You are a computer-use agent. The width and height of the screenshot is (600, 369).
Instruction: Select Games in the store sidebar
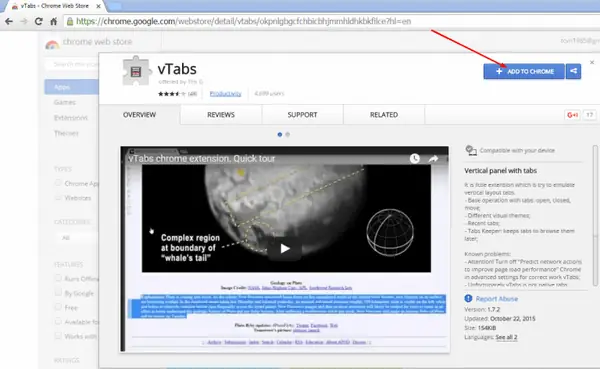65,102
